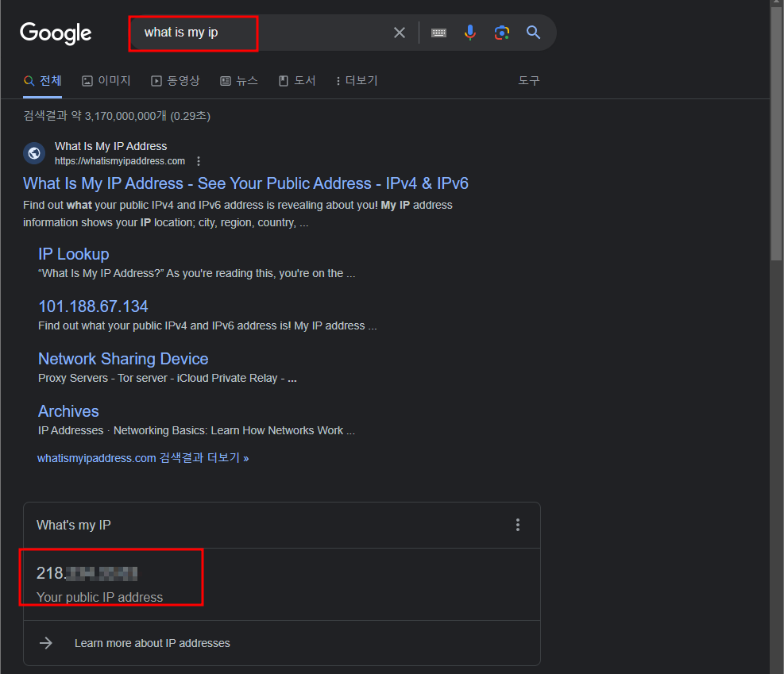The width and height of the screenshot is (784, 674).
Task: Click the What Is My IP Address globe favicon
Action: point(34,153)
